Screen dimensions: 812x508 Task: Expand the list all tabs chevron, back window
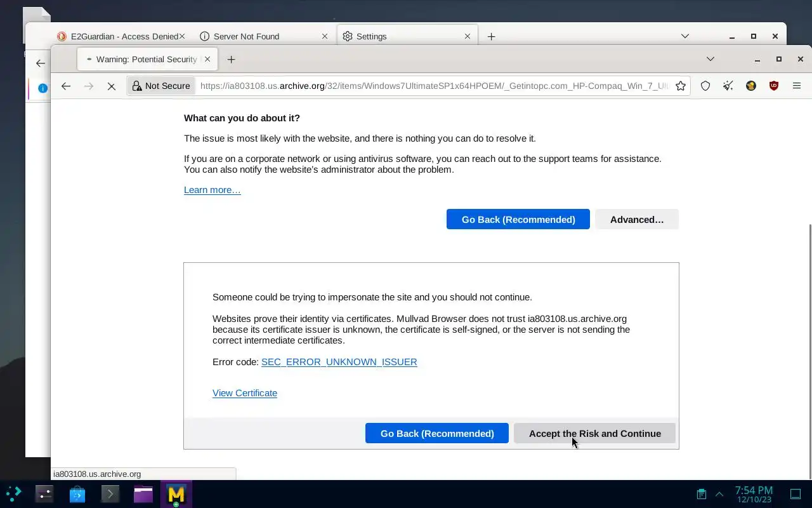click(685, 36)
